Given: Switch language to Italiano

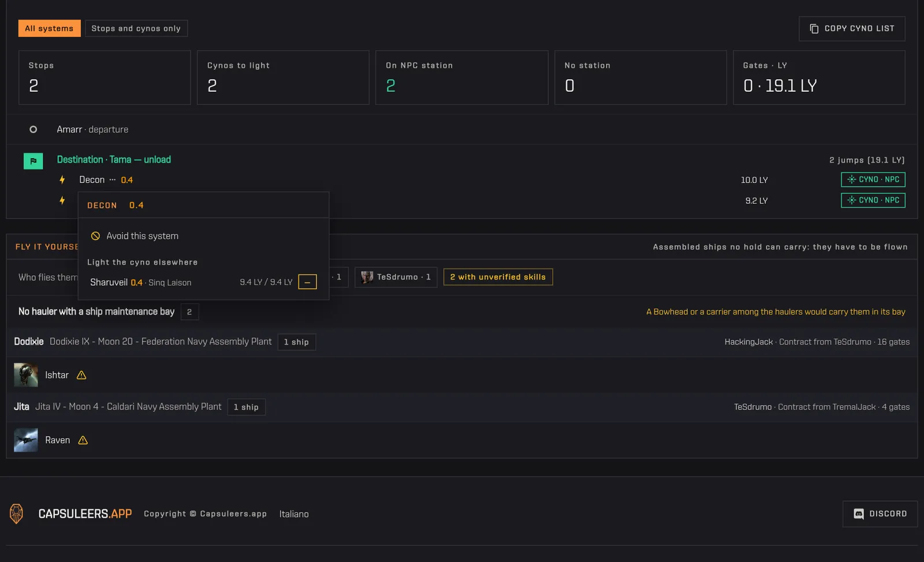Looking at the screenshot, I should [x=294, y=514].
